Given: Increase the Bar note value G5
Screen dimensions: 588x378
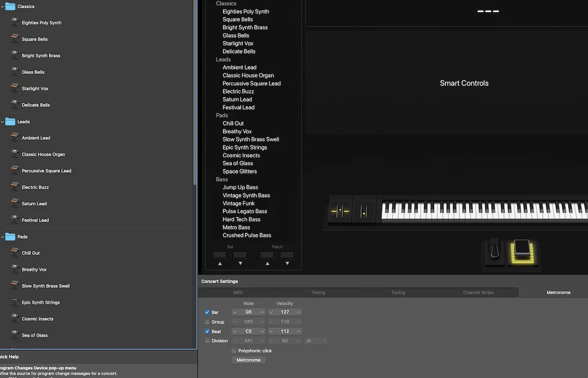Looking at the screenshot, I should tap(262, 312).
